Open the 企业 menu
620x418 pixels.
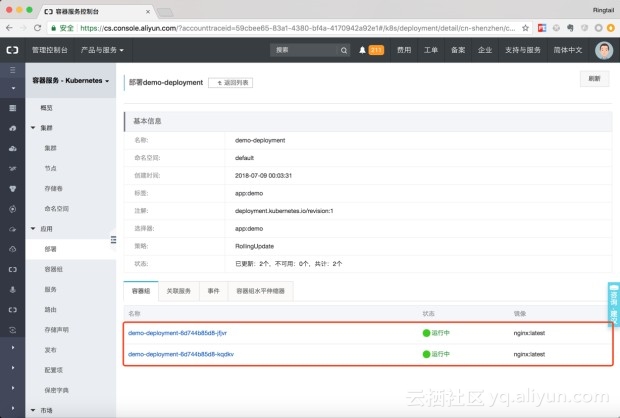[x=485, y=50]
